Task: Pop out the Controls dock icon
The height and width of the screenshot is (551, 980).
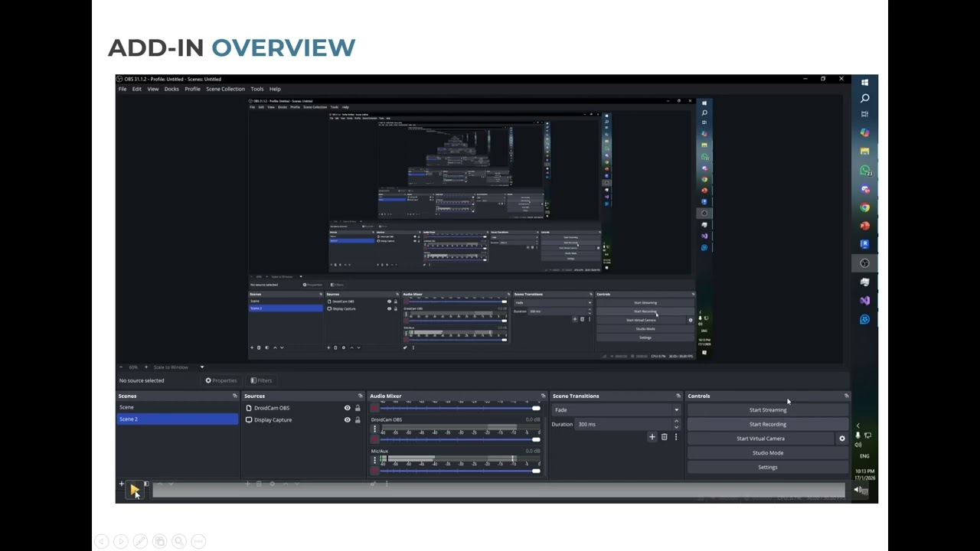Action: pos(846,396)
